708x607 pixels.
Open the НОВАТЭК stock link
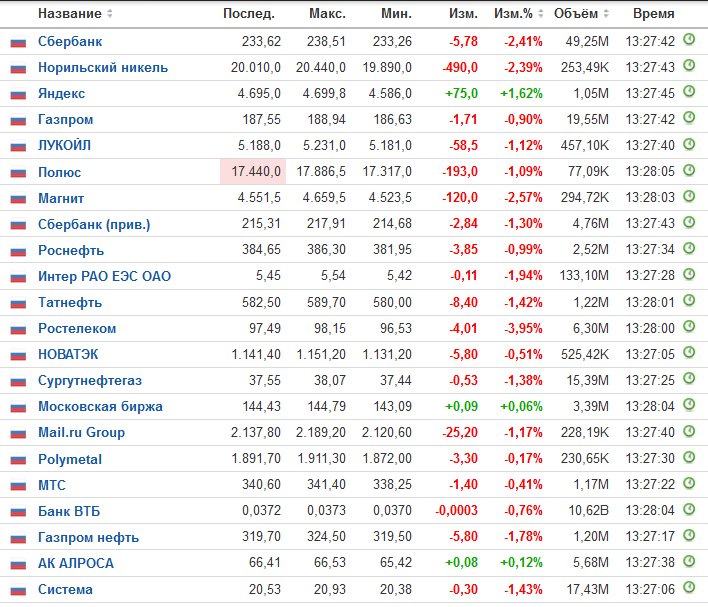click(68, 355)
